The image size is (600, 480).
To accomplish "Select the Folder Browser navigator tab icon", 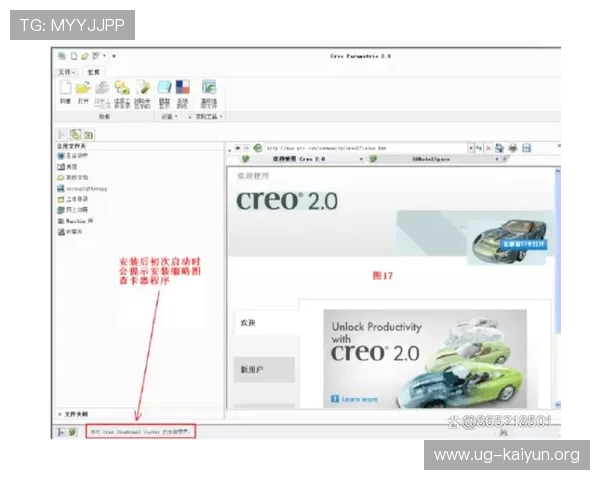I will [75, 134].
